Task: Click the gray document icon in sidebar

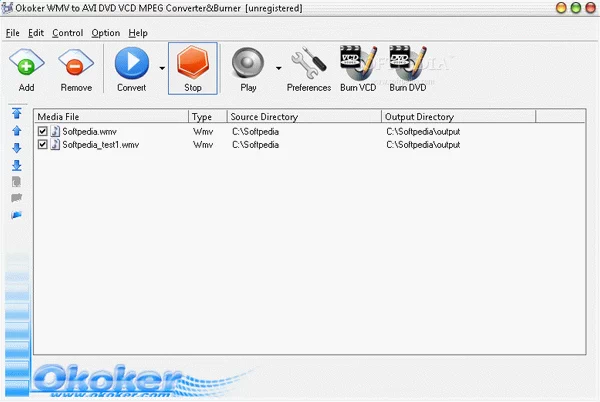Action: point(16,182)
